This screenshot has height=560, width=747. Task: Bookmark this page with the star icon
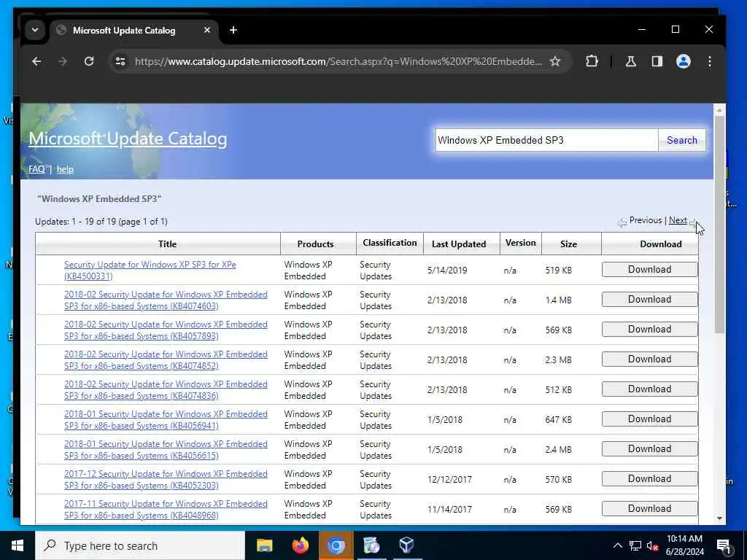pyautogui.click(x=555, y=61)
